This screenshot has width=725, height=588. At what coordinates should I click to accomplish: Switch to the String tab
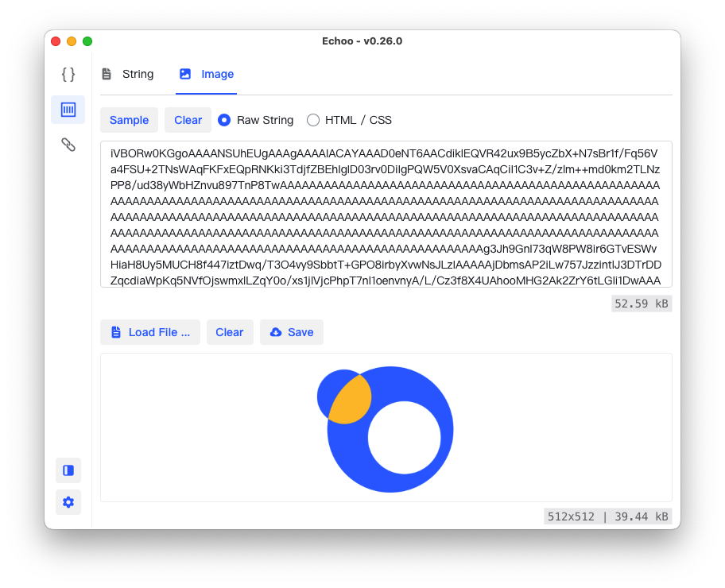click(x=128, y=74)
